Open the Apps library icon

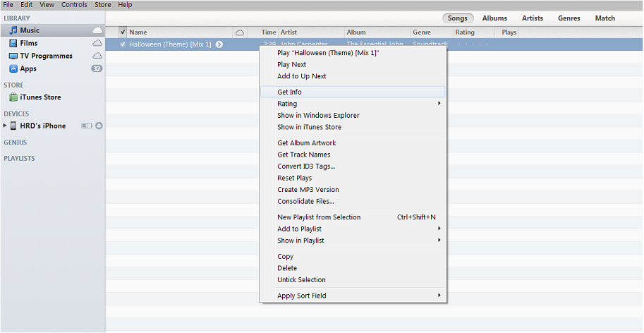pyautogui.click(x=13, y=68)
